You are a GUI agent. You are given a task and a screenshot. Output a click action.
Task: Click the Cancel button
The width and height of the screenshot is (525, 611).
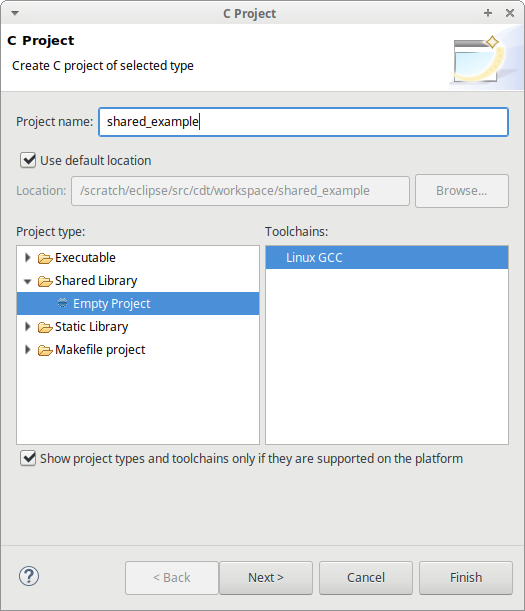pyautogui.click(x=366, y=578)
